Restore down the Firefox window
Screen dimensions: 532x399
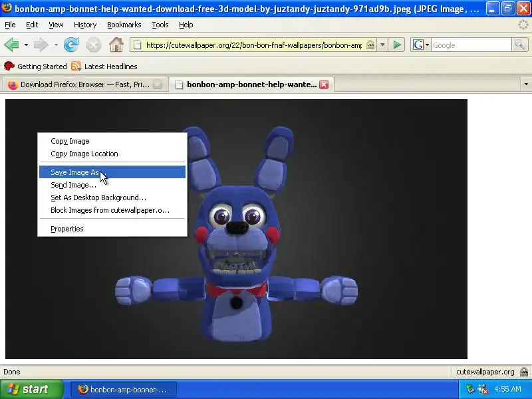[x=508, y=9]
